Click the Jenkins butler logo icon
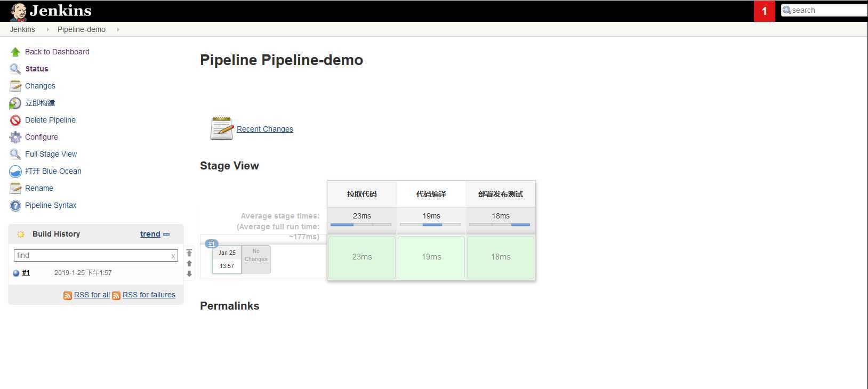The width and height of the screenshot is (868, 389). 18,11
